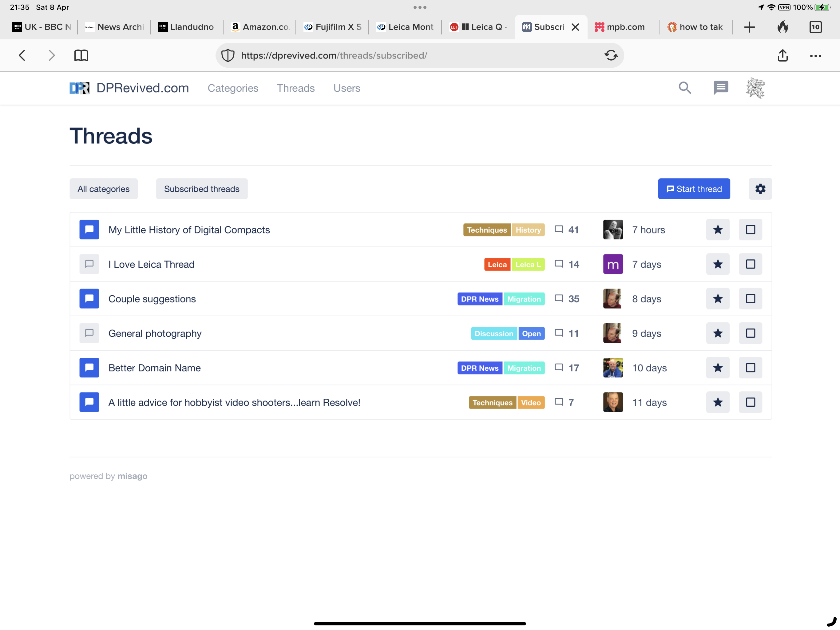Check the box for General photography thread

pos(750,333)
